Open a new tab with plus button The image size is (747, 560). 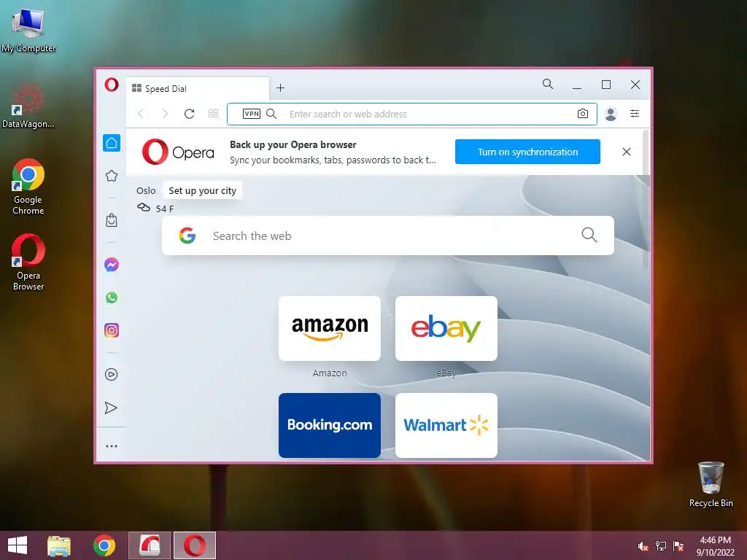[x=281, y=87]
